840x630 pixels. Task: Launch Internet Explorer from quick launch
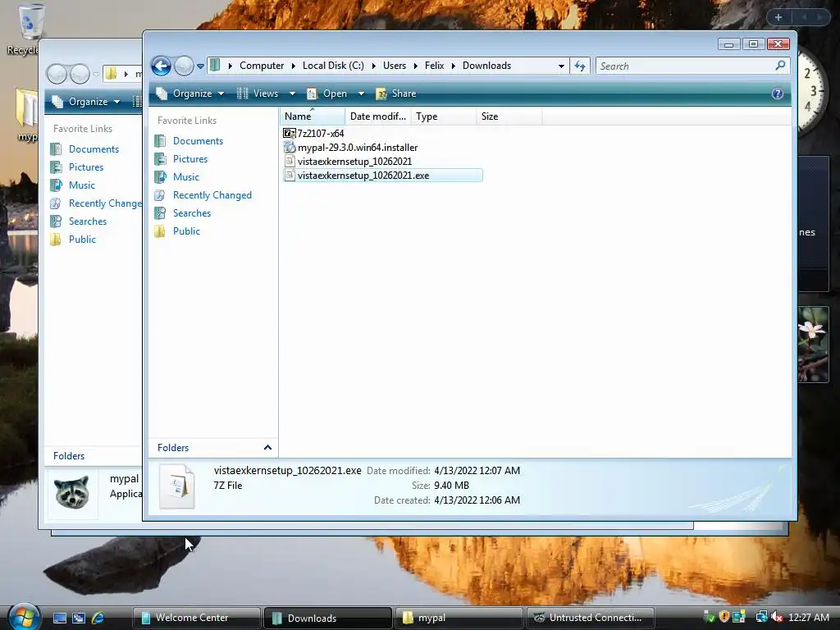tap(98, 618)
